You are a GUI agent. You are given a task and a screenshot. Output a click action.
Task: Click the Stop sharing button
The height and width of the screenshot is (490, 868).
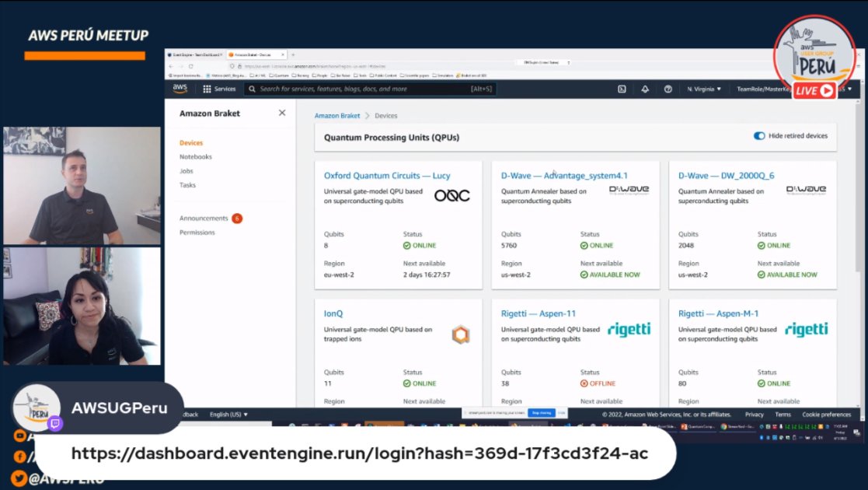click(x=542, y=413)
